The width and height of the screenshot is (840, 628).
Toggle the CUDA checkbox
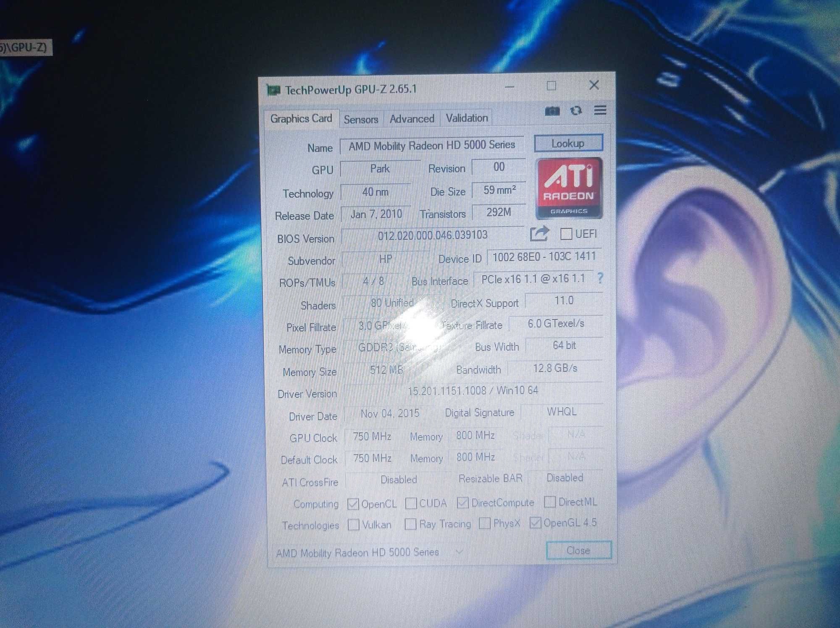click(x=411, y=503)
